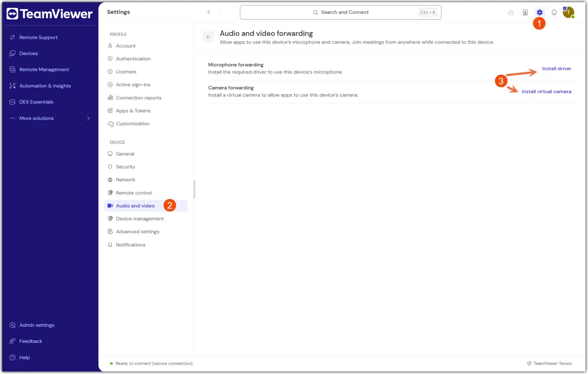This screenshot has width=588, height=374.
Task: Click the Admin settings gear icon
Action: pyautogui.click(x=12, y=325)
